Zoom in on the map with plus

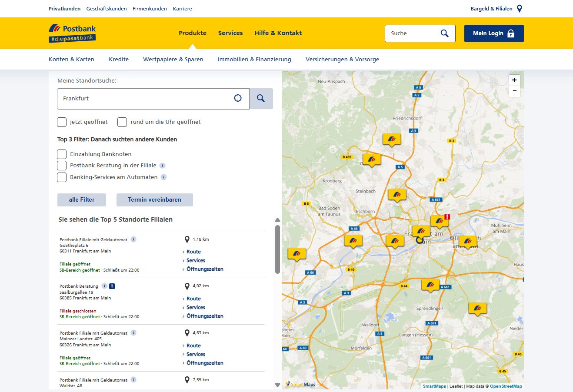click(x=514, y=80)
